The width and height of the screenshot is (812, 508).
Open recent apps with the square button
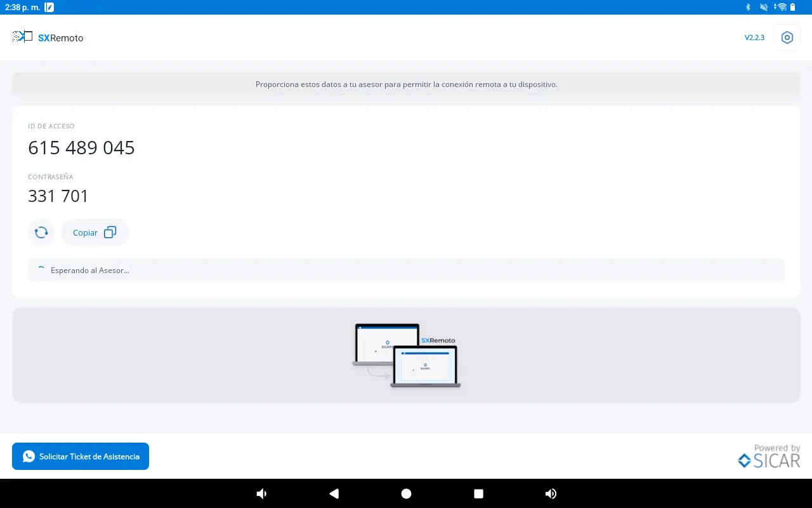pos(479,493)
